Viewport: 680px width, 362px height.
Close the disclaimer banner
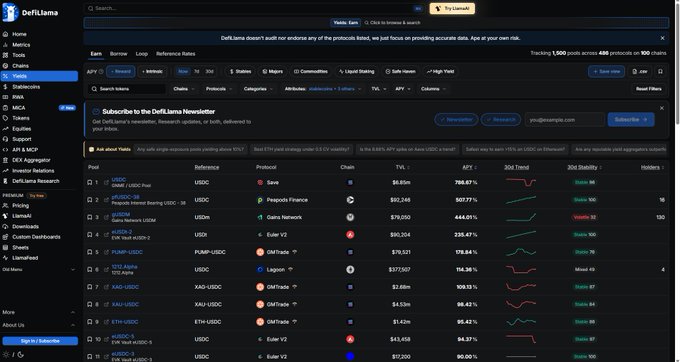point(662,38)
